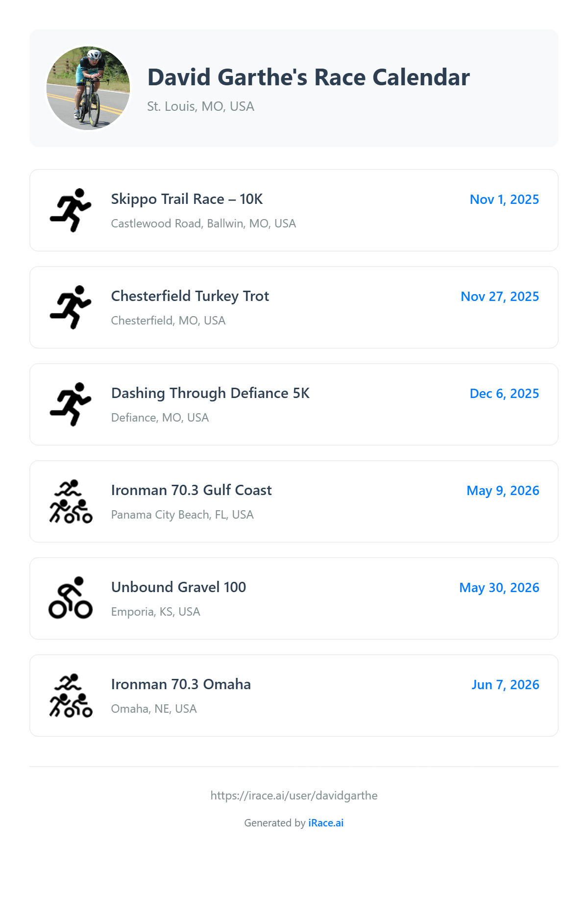Open the Ironman 70.3 Gulf Coast title
The width and height of the screenshot is (588, 897).
click(x=191, y=490)
